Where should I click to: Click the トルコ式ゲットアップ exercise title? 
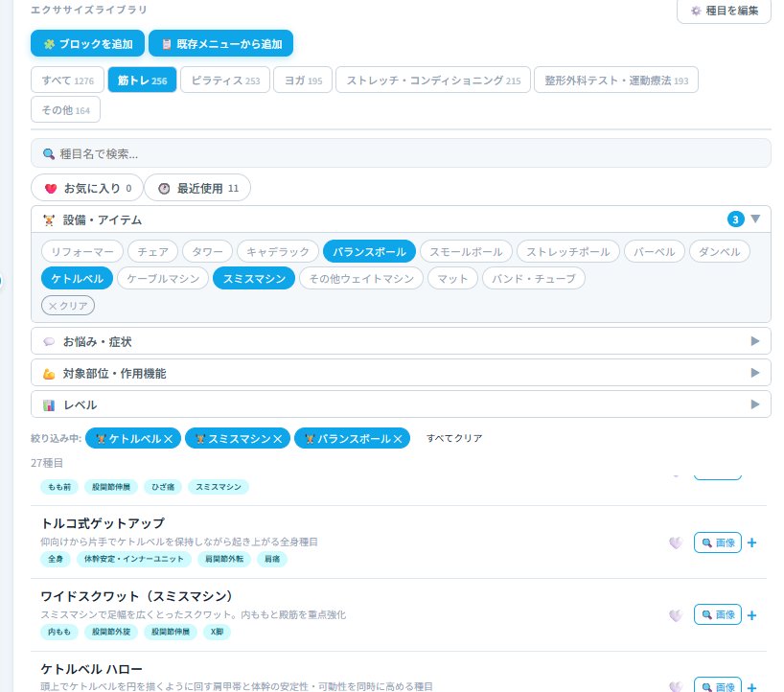click(103, 523)
